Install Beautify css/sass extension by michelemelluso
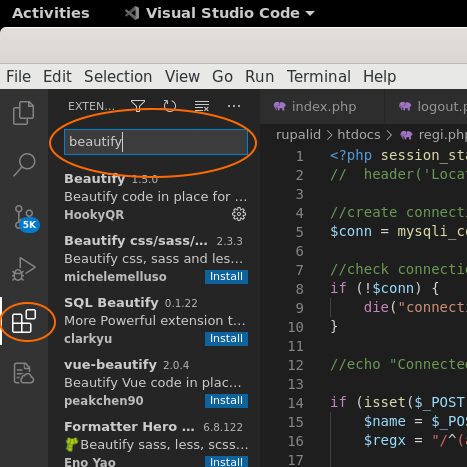Screen dimensions: 467x467 click(x=226, y=277)
